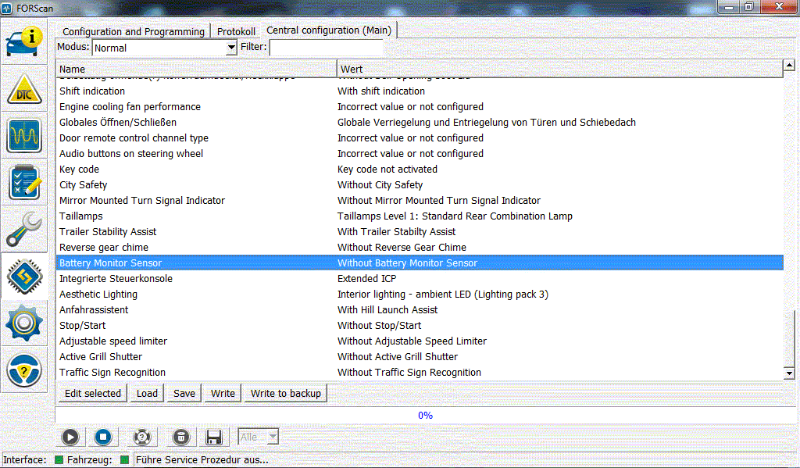Click value 'With Hill Launch Assist'
The width and height of the screenshot is (800, 468).
click(x=387, y=310)
